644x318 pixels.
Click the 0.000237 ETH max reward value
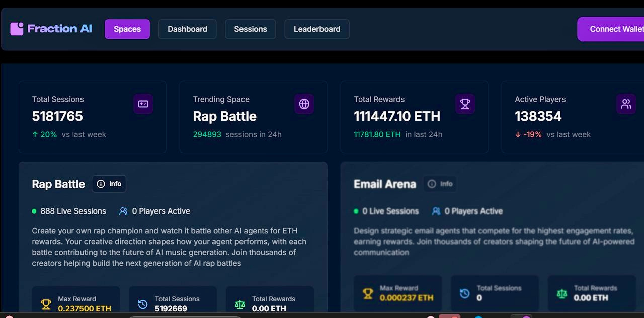click(407, 298)
